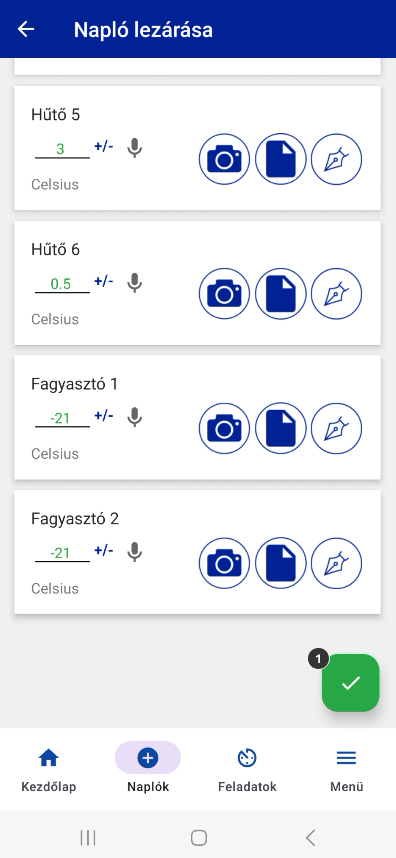Open the Feladatok tab
Screen dimensions: 396x858
[x=247, y=769]
